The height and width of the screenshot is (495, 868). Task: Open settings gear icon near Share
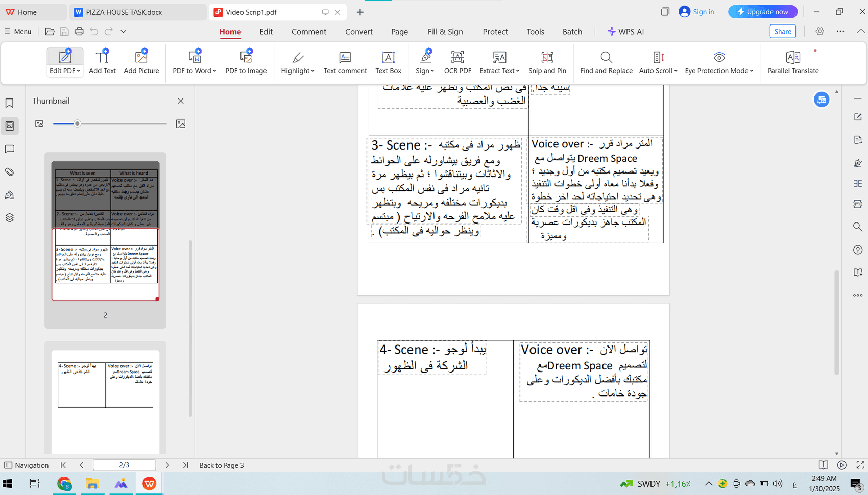(819, 32)
